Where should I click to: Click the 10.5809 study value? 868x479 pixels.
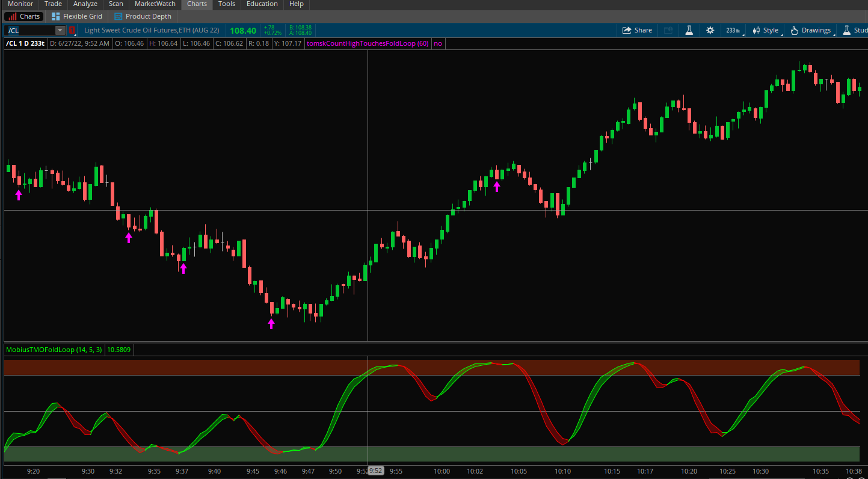pyautogui.click(x=119, y=350)
